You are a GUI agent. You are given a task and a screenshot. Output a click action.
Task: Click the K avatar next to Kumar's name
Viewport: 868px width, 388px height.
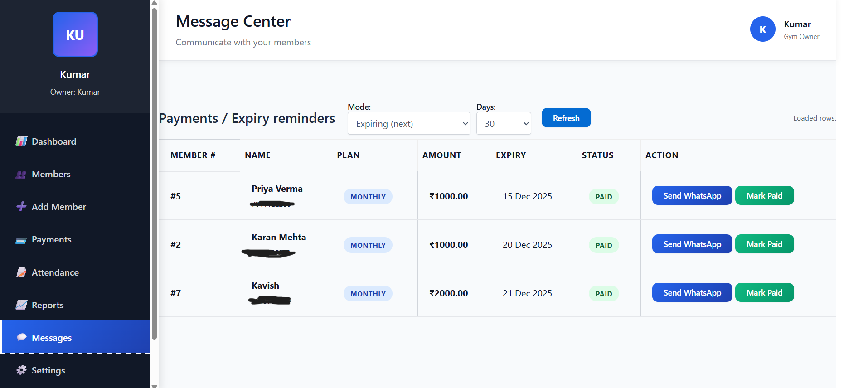coord(762,29)
